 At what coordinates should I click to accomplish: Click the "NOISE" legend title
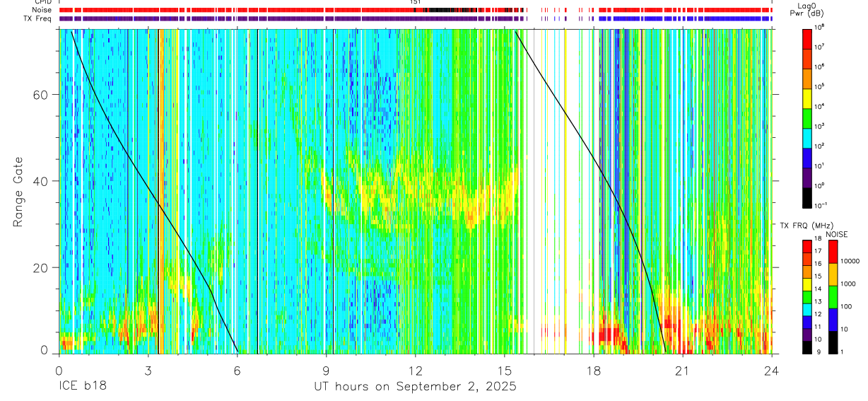pos(836,234)
